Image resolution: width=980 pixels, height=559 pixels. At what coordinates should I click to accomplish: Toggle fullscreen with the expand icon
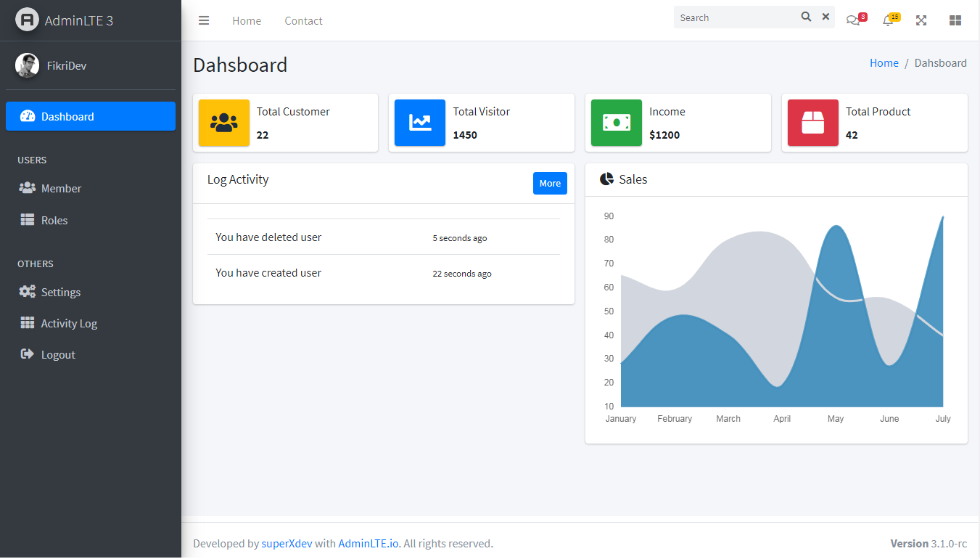(921, 20)
